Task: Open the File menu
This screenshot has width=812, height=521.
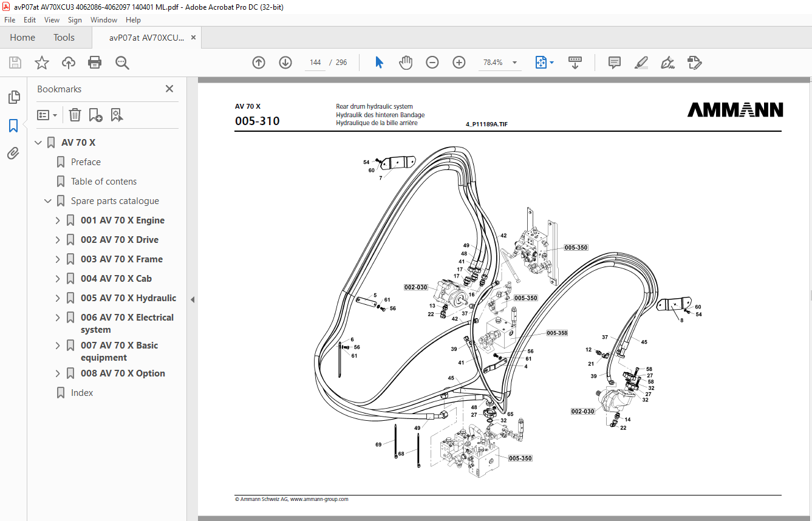Action: [x=10, y=20]
